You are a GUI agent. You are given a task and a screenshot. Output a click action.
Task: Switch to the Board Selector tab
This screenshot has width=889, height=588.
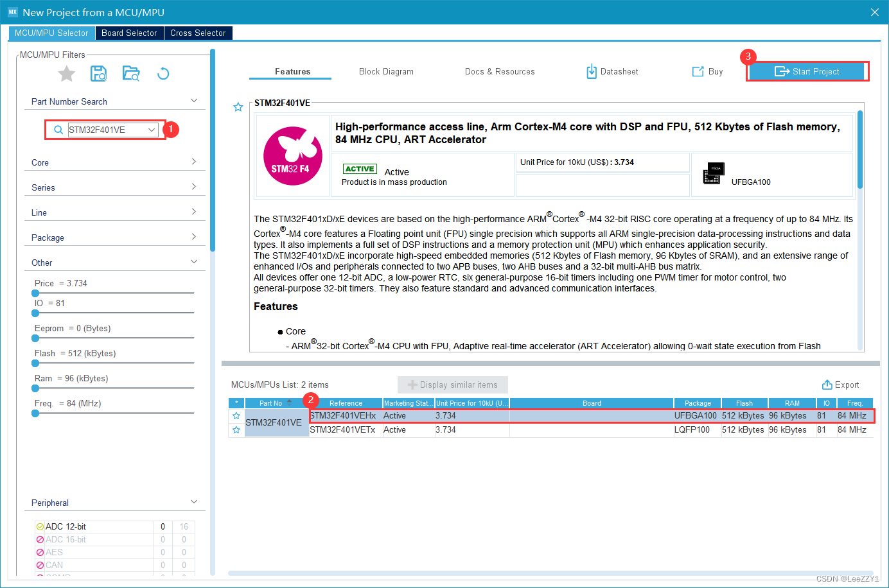pyautogui.click(x=129, y=33)
